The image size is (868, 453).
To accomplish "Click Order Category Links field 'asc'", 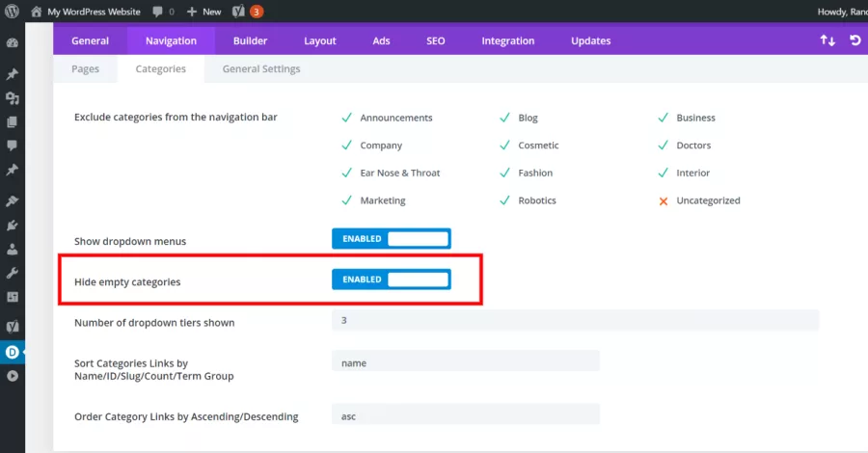I will 466,414.
